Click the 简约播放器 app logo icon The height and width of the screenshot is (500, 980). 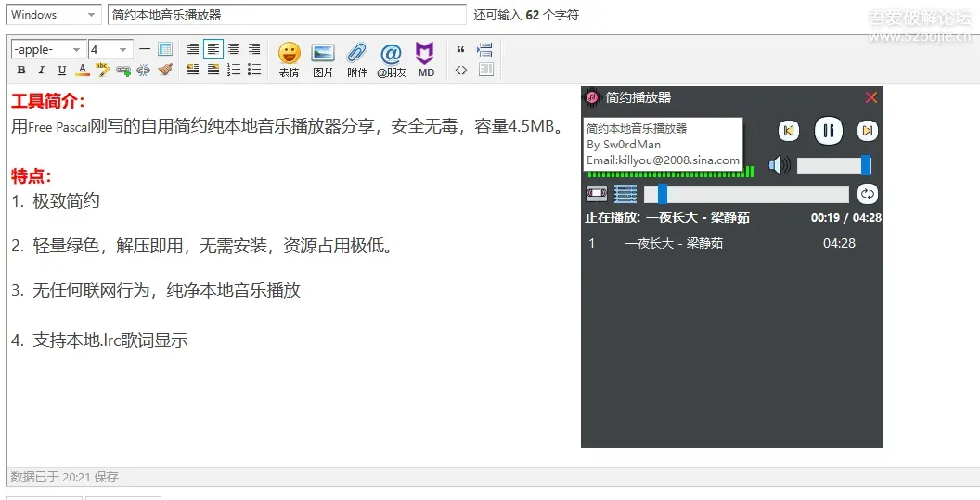coord(591,97)
